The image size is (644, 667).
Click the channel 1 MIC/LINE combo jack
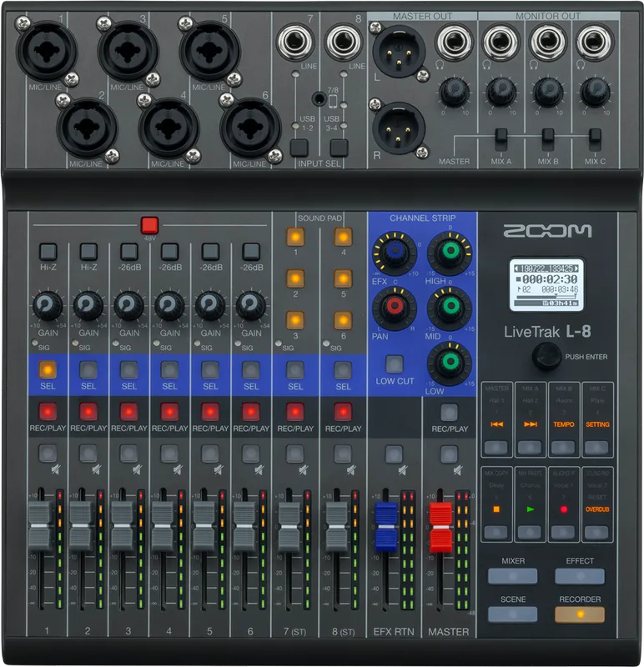(x=47, y=51)
